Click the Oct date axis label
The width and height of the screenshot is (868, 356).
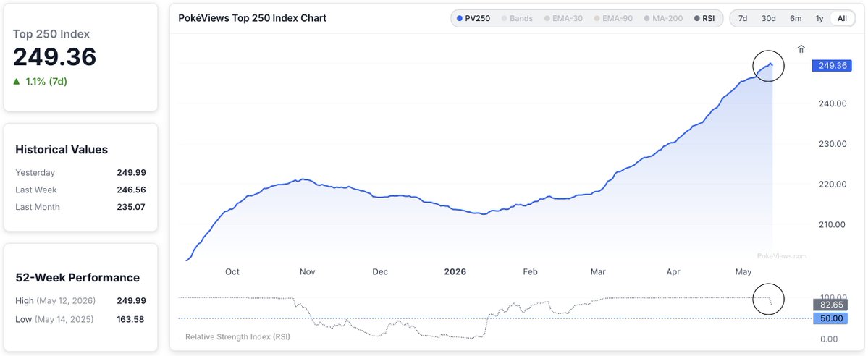[x=232, y=272]
